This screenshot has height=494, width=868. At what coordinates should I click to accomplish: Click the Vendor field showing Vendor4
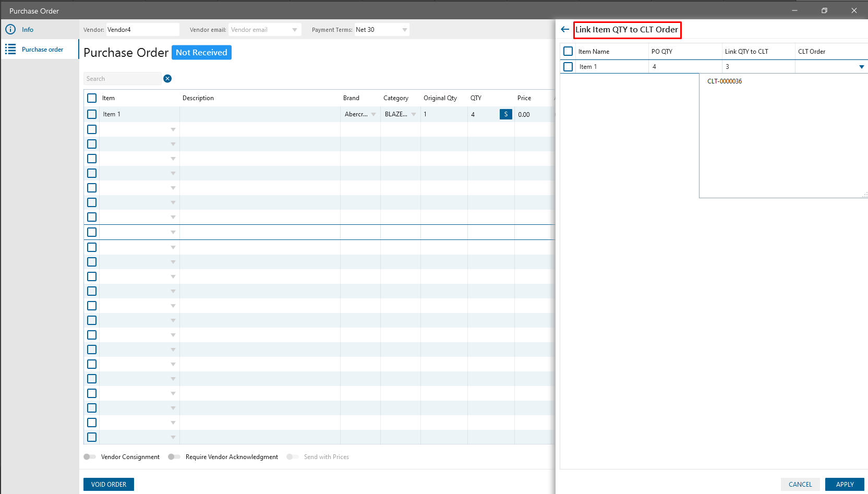pos(142,30)
